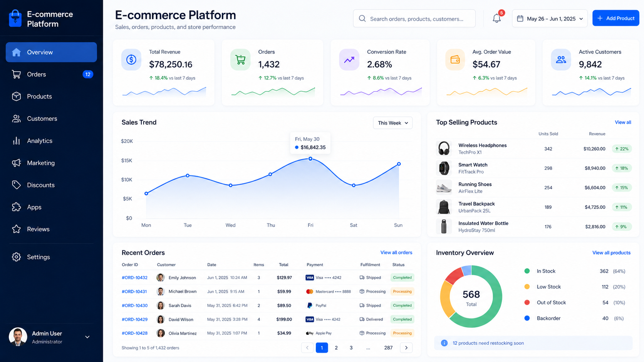Click the Travel Backpack product thumbnail
The height and width of the screenshot is (362, 644).
click(x=444, y=207)
